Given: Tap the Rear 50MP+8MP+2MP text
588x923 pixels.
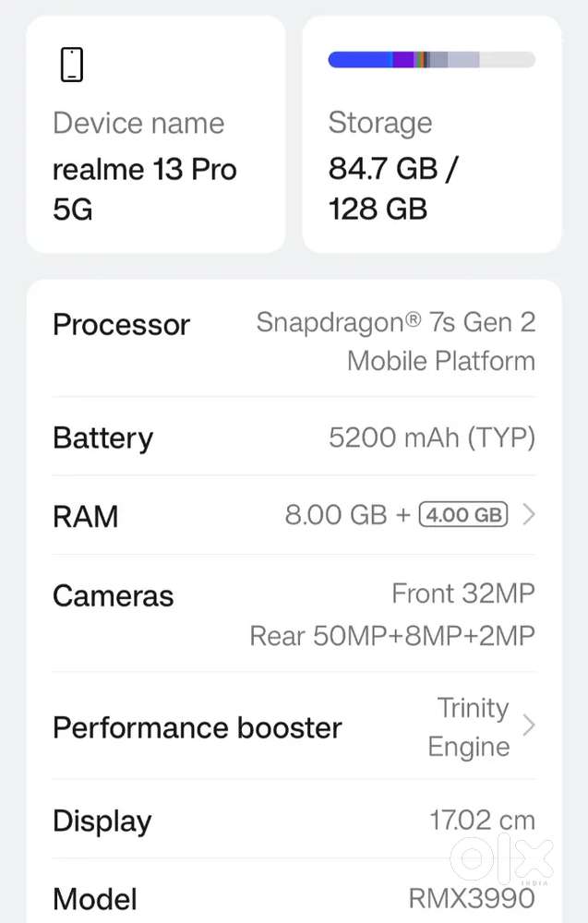Looking at the screenshot, I should pyautogui.click(x=392, y=636).
